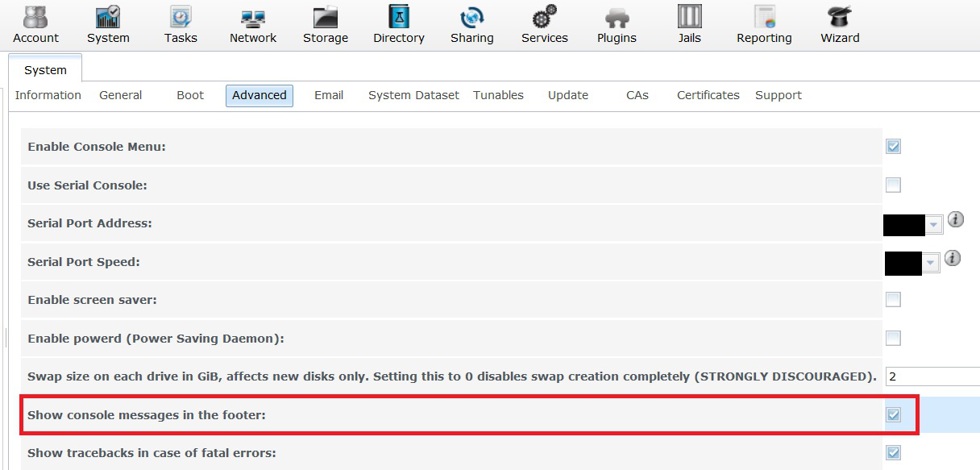Open the Services gears icon
The width and height of the screenshot is (980, 470).
(544, 18)
